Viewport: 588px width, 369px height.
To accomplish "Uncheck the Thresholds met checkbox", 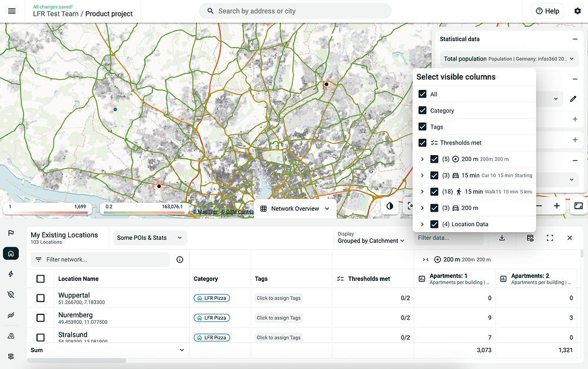I will click(423, 143).
